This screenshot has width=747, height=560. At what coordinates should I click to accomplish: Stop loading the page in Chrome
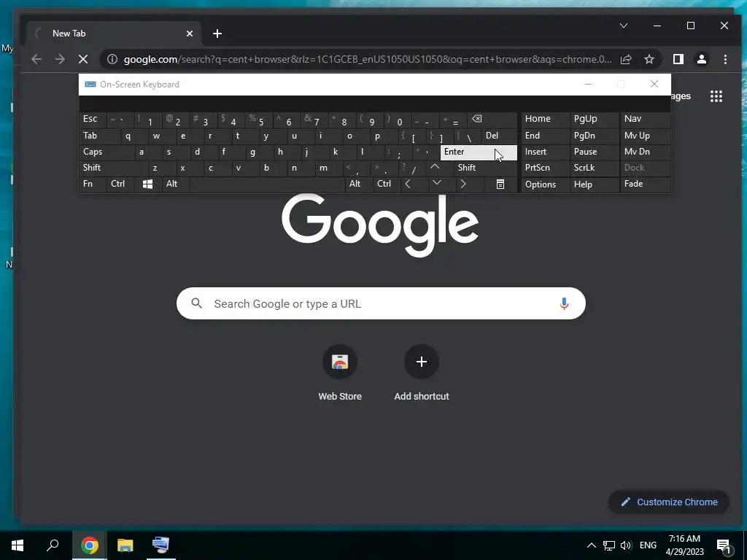coord(83,59)
